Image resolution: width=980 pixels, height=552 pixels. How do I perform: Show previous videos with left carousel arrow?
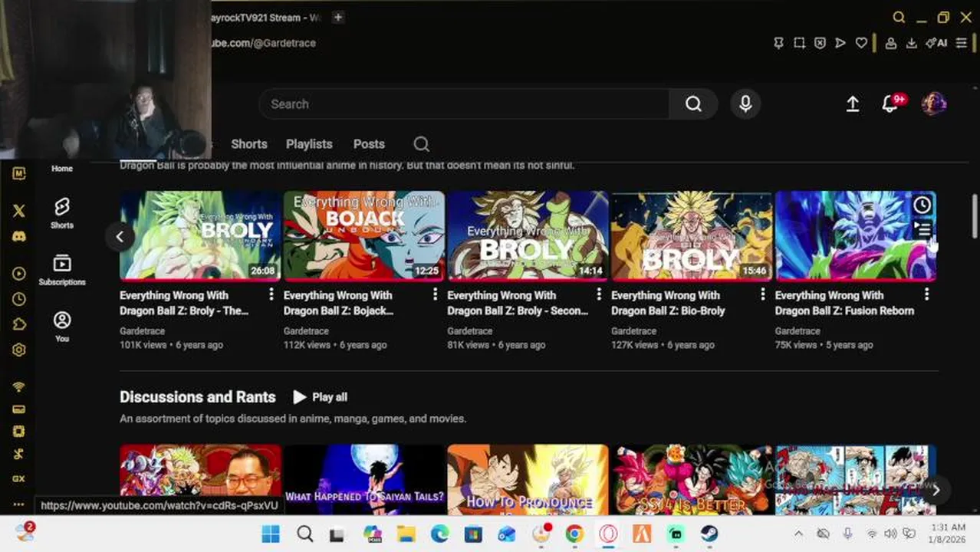120,236
